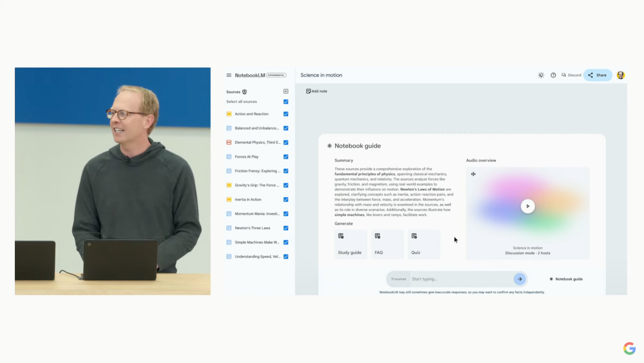
Task: Click the FAQ generate icon
Action: point(378,236)
